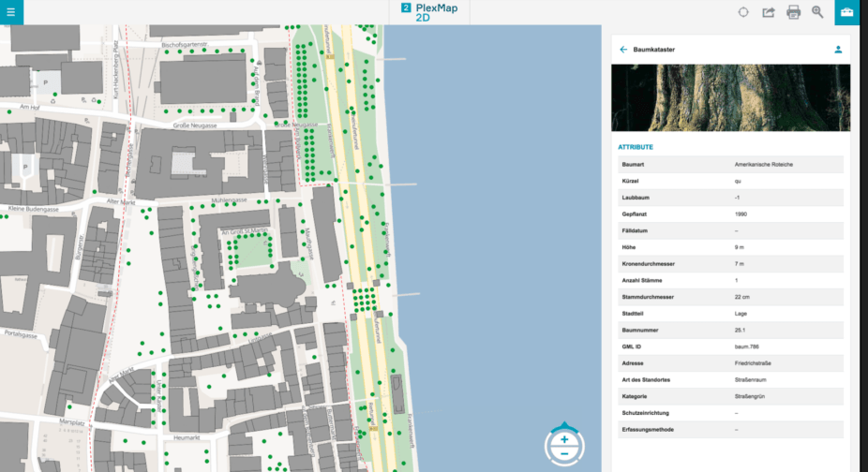Select the Laubbaum value -1
Viewport: 868px width, 472px height.
pyautogui.click(x=737, y=198)
